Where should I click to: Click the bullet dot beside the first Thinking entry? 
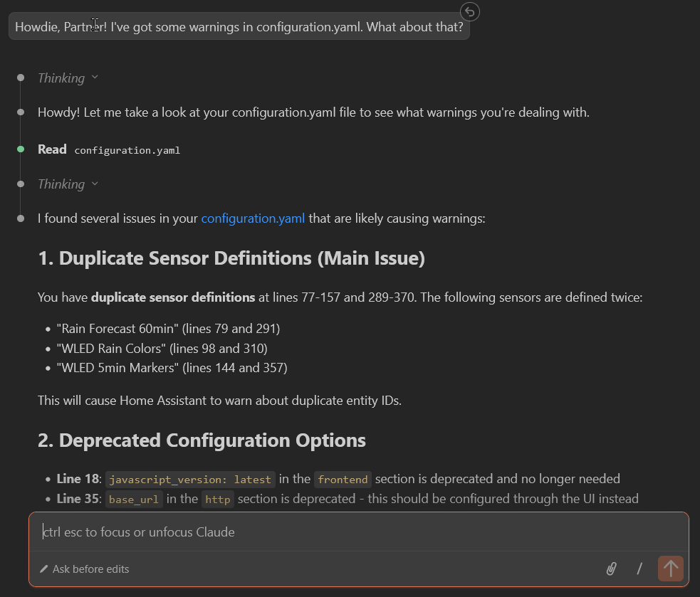tap(21, 78)
